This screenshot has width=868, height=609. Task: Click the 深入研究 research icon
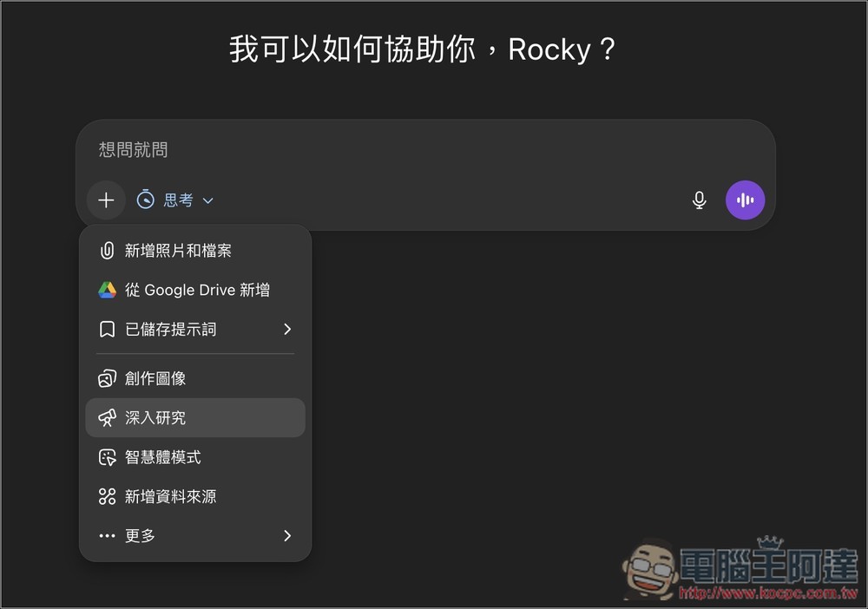point(107,417)
